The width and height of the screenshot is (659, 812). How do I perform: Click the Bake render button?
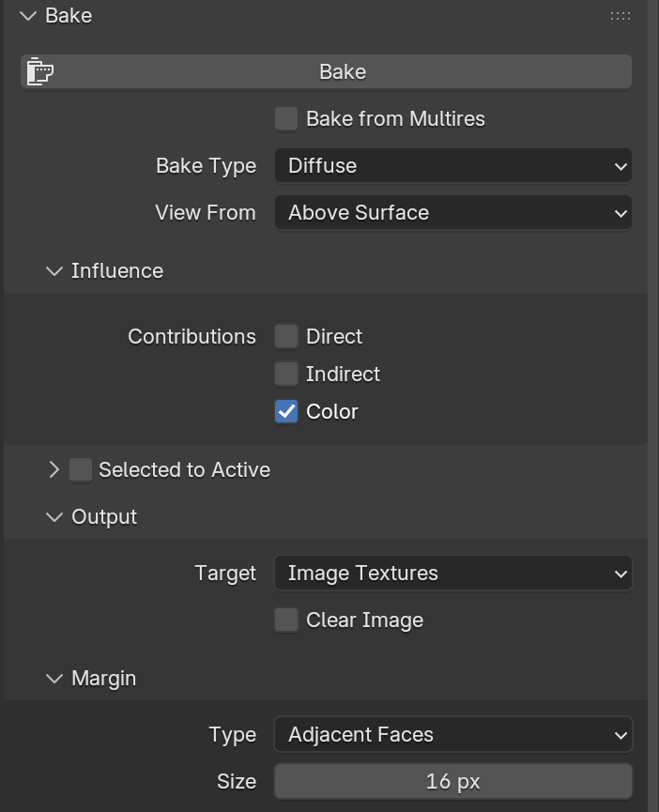coord(326,72)
